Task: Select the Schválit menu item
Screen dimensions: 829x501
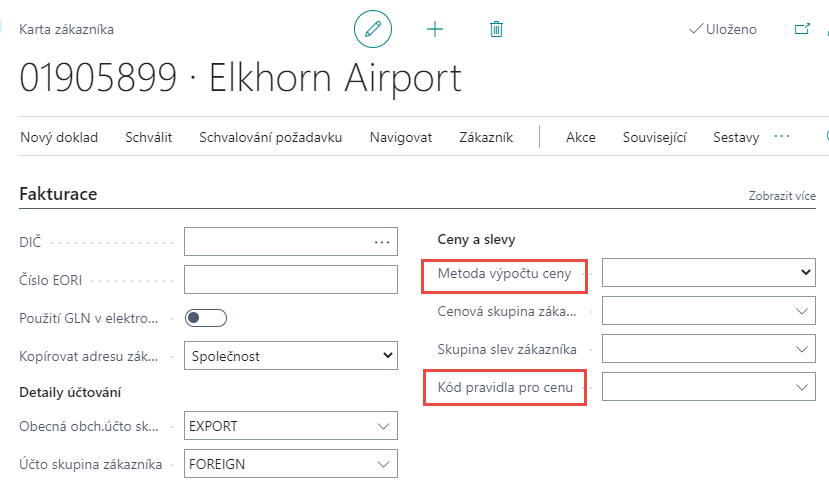Action: click(149, 137)
